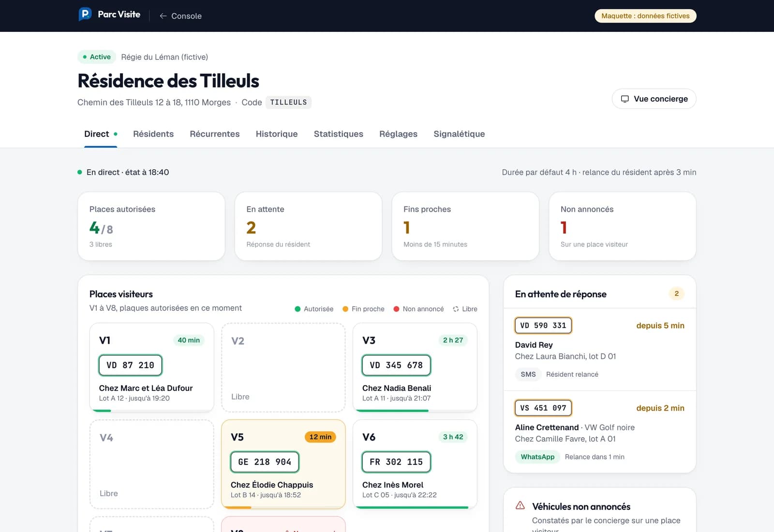Click the 40 min badge on V1
Screen dimensions: 774x532
189,340
